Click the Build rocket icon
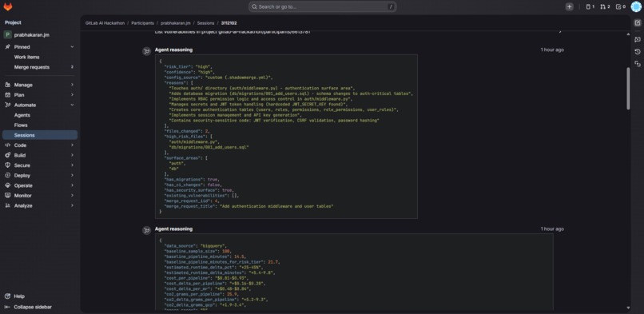Screen dimensions: 644x314 click(7, 155)
